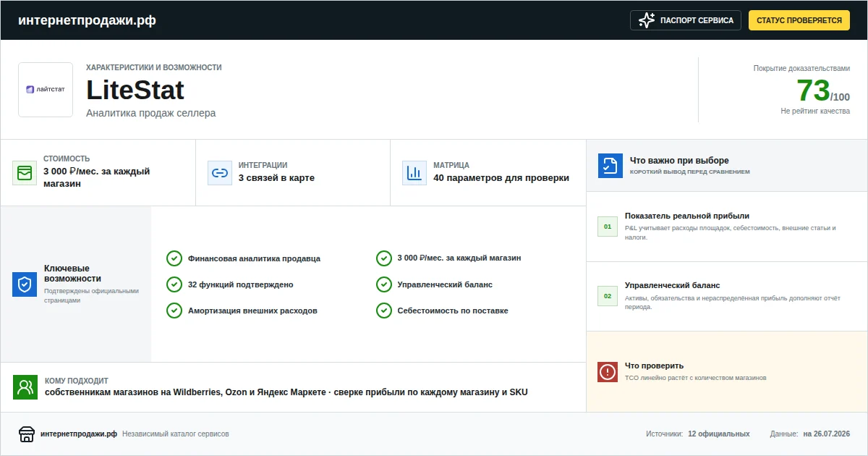Click the Не рейтинг качества note
The height and width of the screenshot is (456, 868).
pyautogui.click(x=815, y=111)
